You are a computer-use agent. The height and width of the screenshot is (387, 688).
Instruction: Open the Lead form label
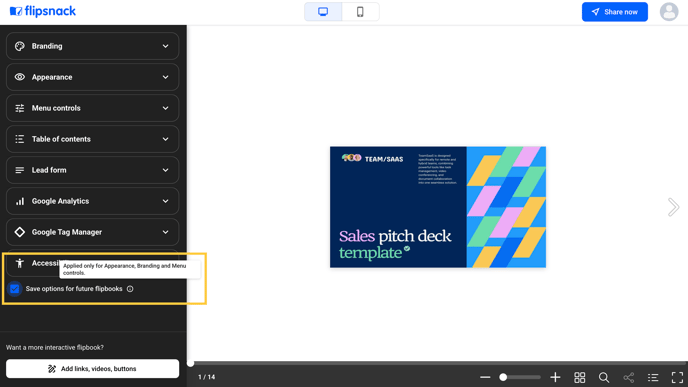click(49, 170)
